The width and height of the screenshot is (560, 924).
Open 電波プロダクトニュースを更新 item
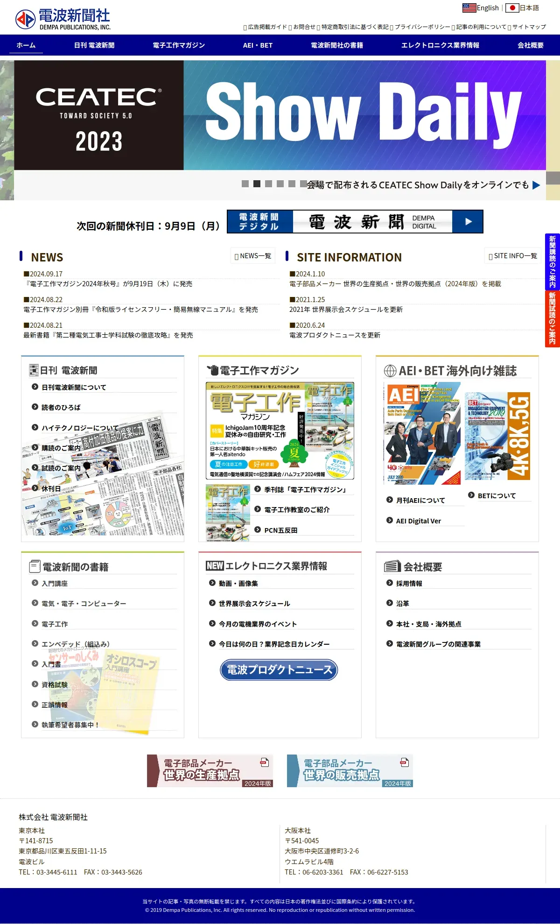click(335, 335)
